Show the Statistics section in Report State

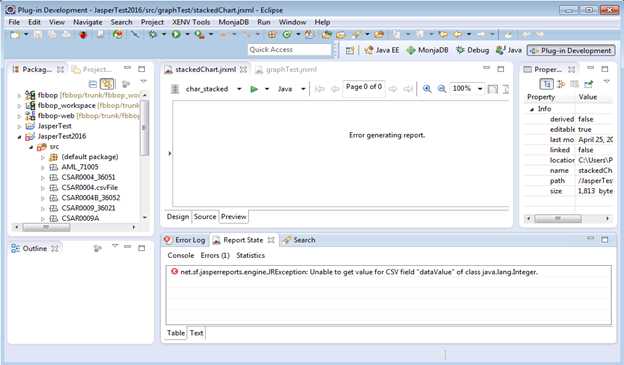tap(250, 256)
